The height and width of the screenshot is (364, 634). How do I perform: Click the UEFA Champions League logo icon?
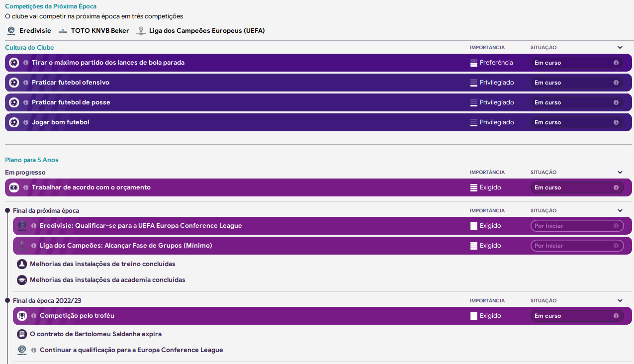click(141, 31)
